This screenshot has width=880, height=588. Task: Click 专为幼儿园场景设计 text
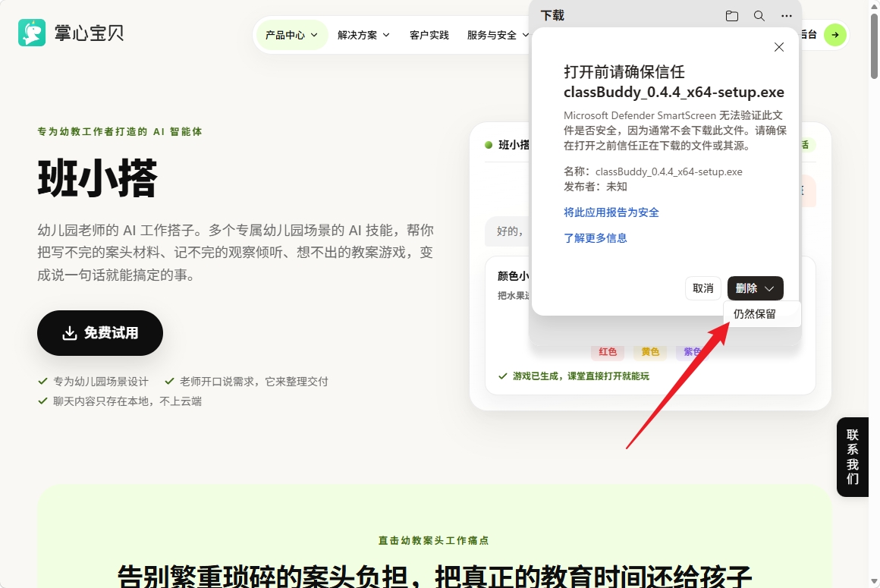coord(100,382)
